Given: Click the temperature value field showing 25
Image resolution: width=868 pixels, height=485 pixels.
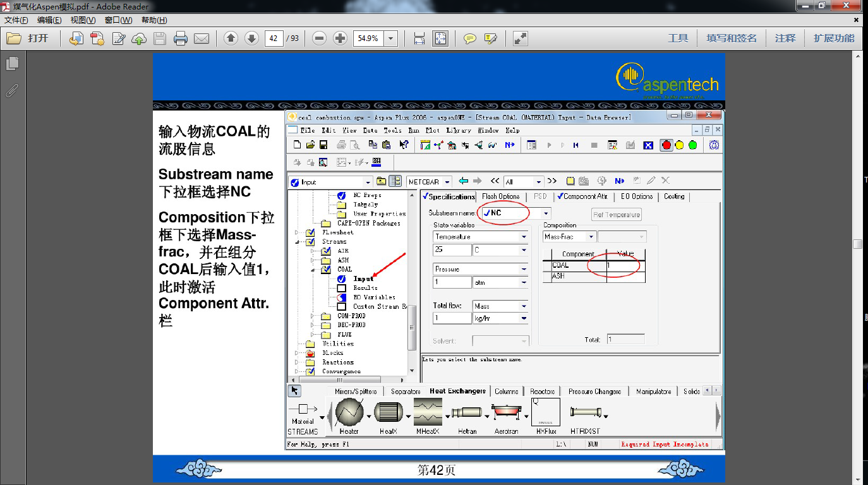Looking at the screenshot, I should click(x=452, y=250).
